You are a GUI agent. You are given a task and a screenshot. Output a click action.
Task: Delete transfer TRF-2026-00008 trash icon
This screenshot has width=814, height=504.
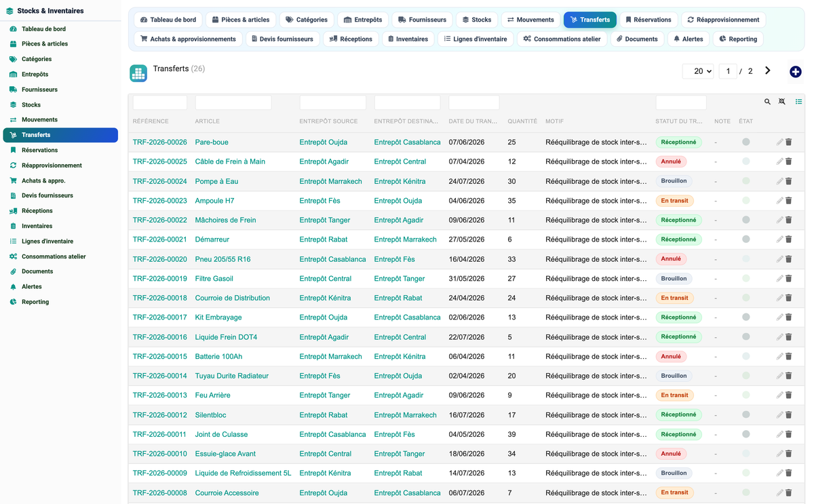[x=789, y=493]
